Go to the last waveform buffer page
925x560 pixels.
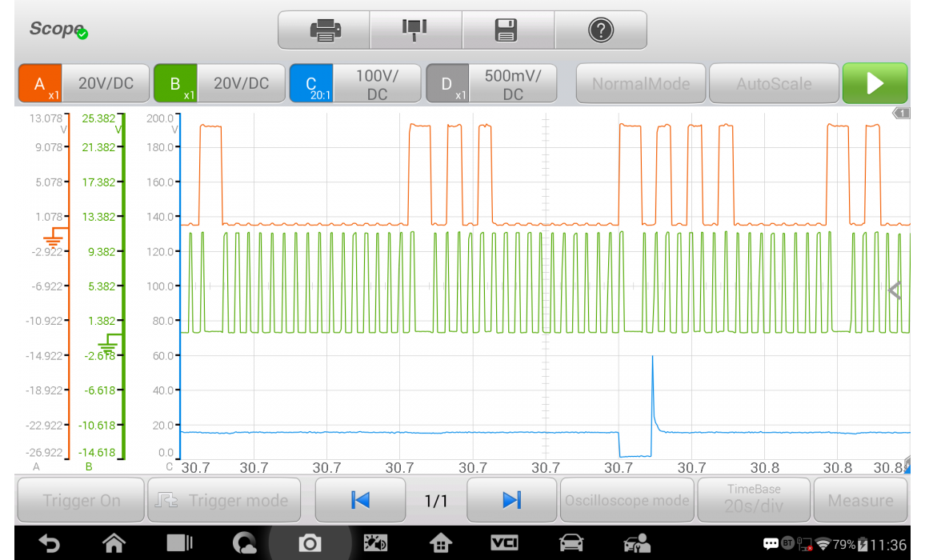[x=511, y=500]
